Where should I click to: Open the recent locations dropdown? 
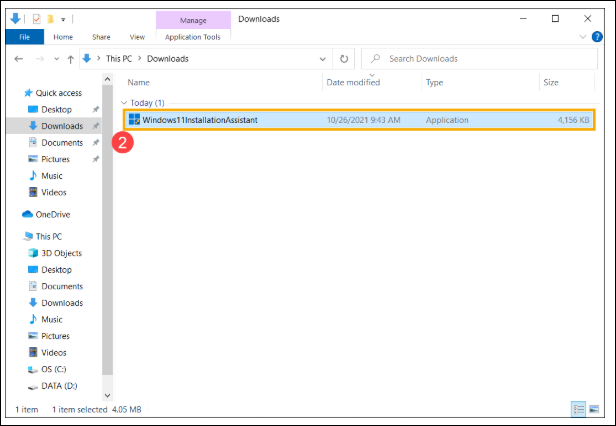click(57, 59)
